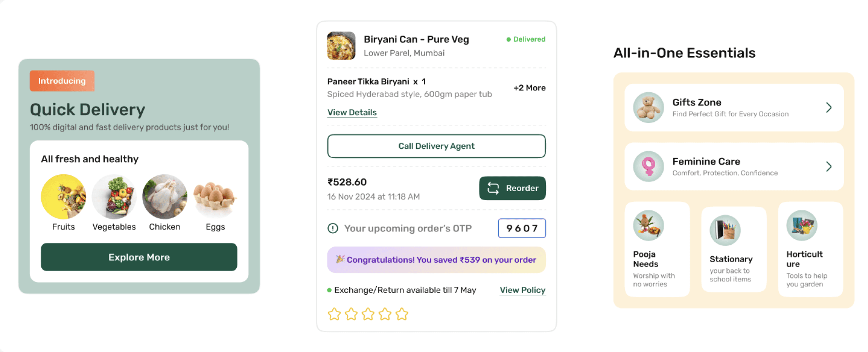
Task: Open the Horticulture category card
Action: [810, 249]
